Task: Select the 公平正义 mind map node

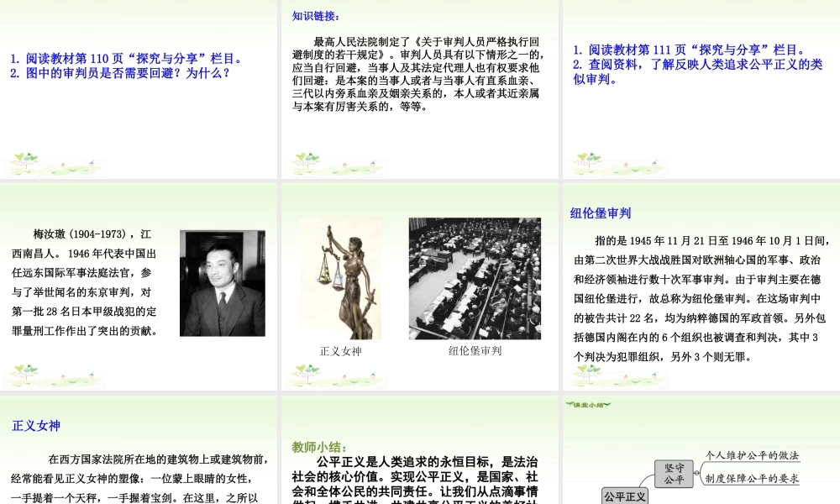Action: 625,496
